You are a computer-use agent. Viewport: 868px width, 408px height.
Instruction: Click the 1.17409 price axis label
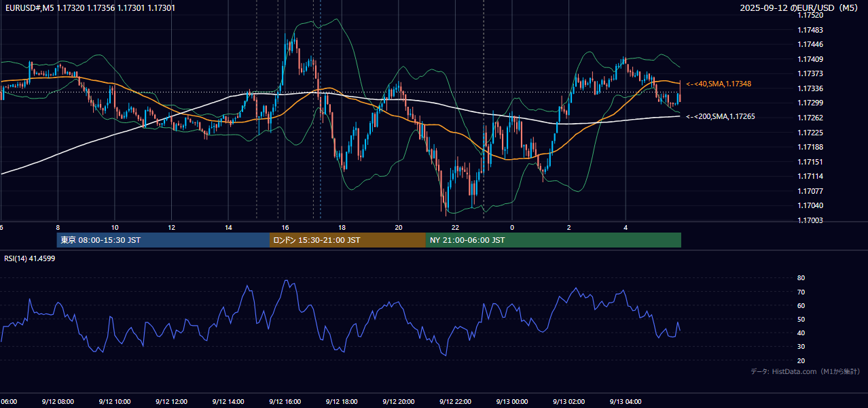[810, 59]
